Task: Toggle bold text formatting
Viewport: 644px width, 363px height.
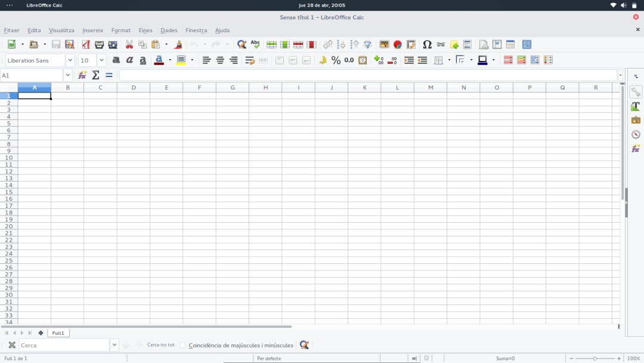Action: pos(116,60)
